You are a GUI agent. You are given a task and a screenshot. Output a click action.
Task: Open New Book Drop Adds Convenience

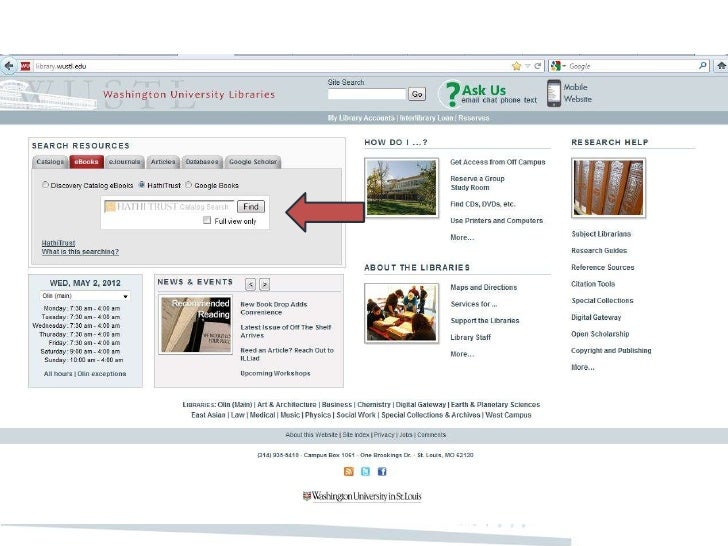[x=274, y=308]
